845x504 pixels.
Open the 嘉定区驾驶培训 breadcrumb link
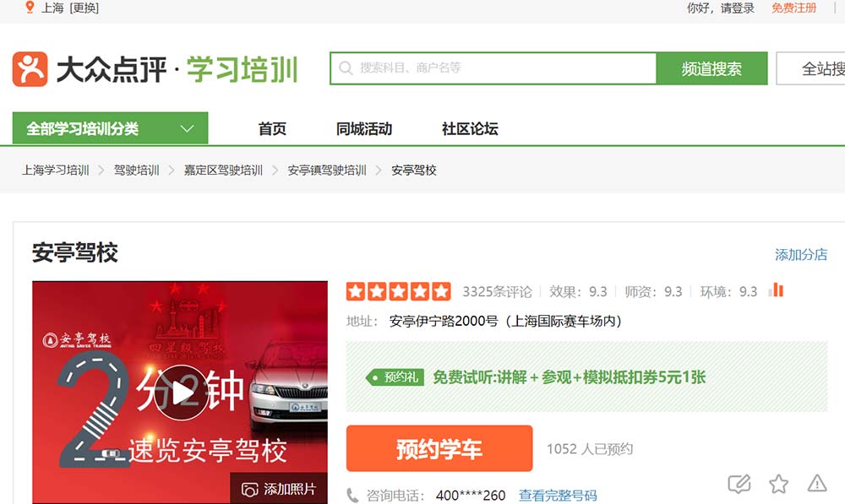pos(223,171)
